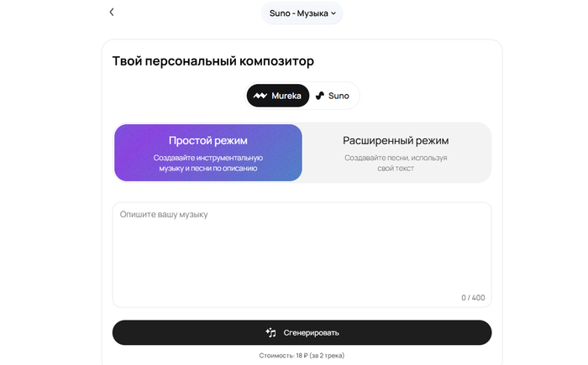Click 'Создавайте песни, используя свой текст' description
588x365 pixels.
[396, 163]
